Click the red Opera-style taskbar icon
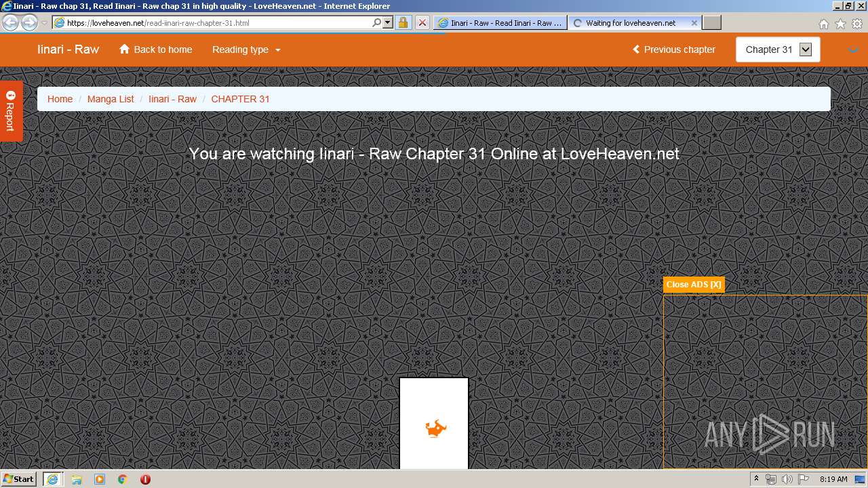 (x=145, y=479)
